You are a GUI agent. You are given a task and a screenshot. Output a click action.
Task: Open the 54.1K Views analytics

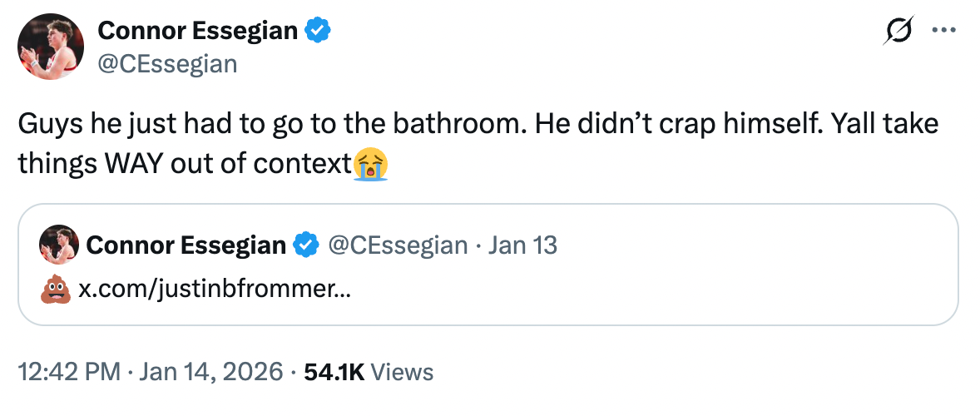point(369,372)
